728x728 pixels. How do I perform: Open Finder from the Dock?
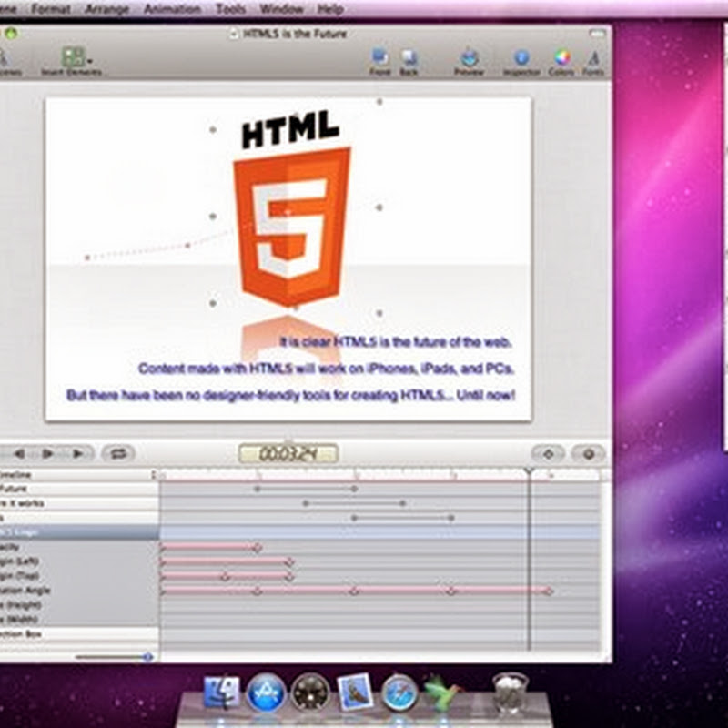(222, 693)
